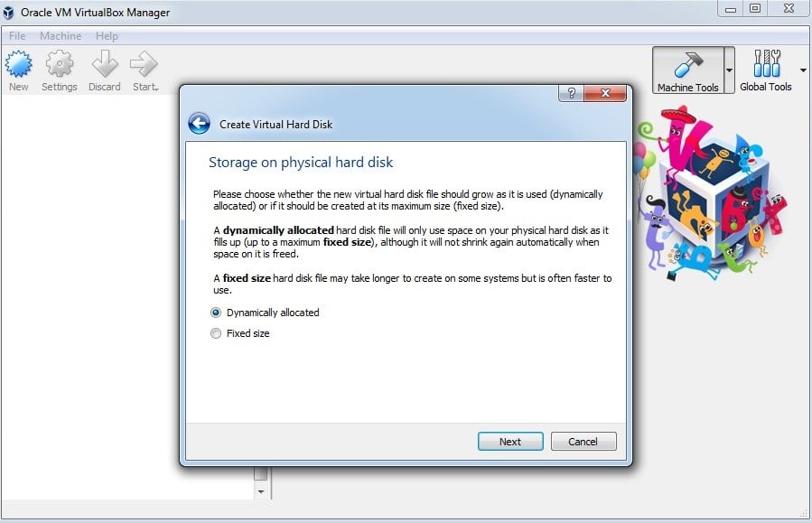
Task: Expand the Global Tools dropdown arrow
Action: (803, 70)
